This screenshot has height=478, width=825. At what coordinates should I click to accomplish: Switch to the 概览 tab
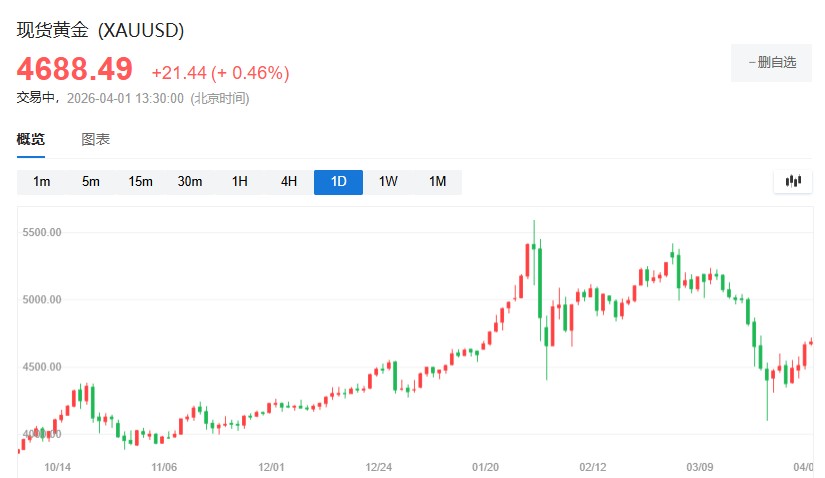click(x=30, y=139)
